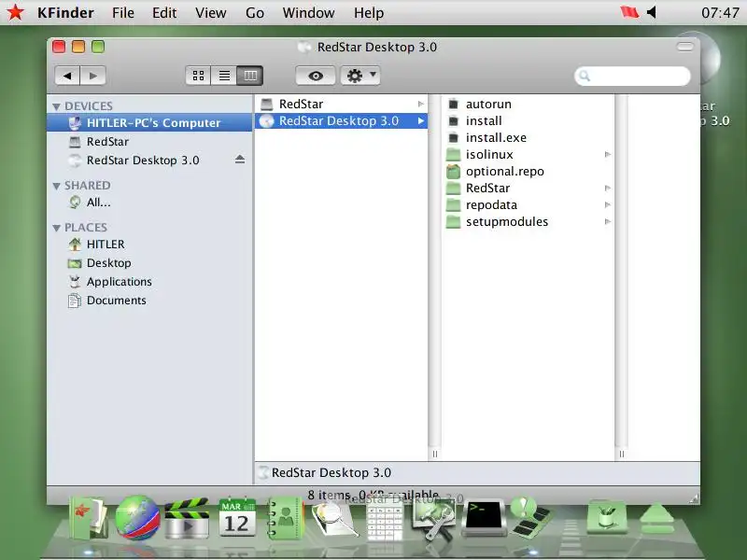Viewport: 747px width, 560px height.
Task: Open the Help menu
Action: coord(369,13)
